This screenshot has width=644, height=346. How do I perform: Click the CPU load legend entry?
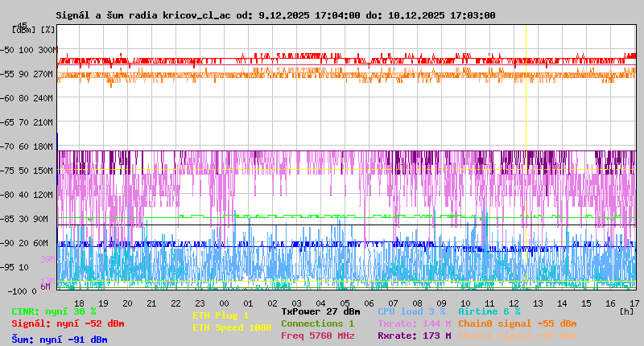411,311
